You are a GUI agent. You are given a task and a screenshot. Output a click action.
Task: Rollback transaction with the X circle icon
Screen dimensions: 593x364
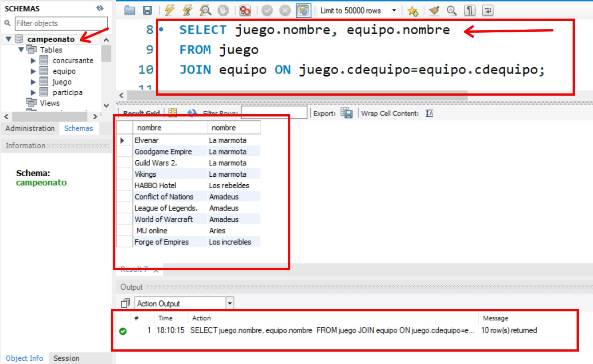pyautogui.click(x=285, y=11)
